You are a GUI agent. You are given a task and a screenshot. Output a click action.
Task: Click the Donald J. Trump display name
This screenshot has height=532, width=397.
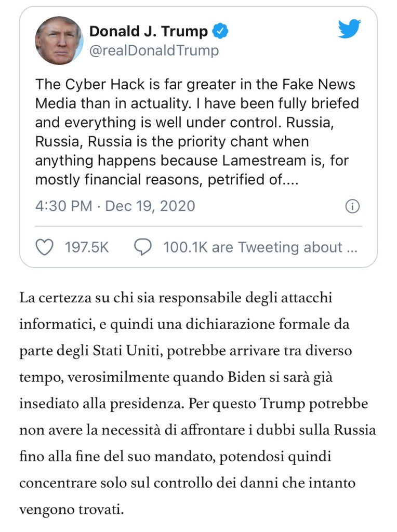tap(149, 31)
